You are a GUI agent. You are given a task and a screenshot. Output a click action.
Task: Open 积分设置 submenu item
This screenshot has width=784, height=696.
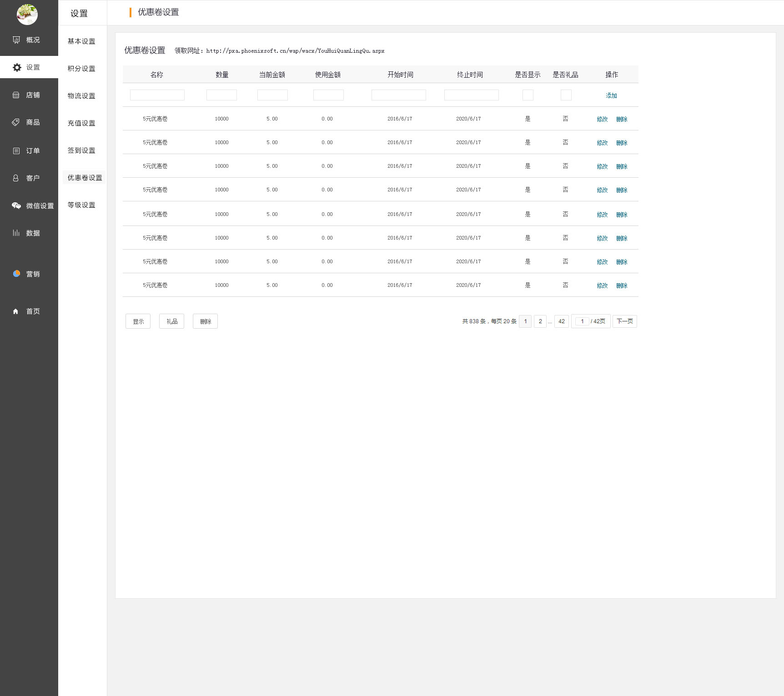tap(81, 69)
